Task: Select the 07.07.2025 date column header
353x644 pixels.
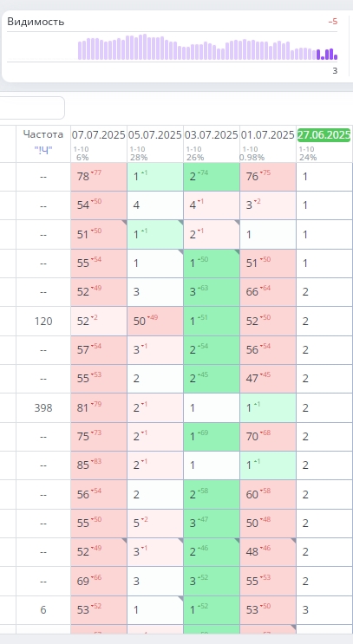Action: [99, 134]
